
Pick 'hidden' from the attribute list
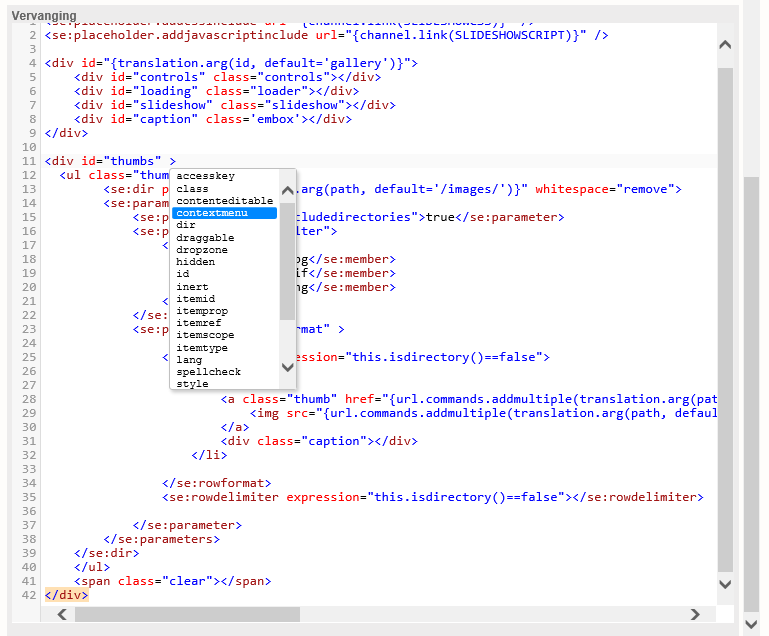coord(195,262)
